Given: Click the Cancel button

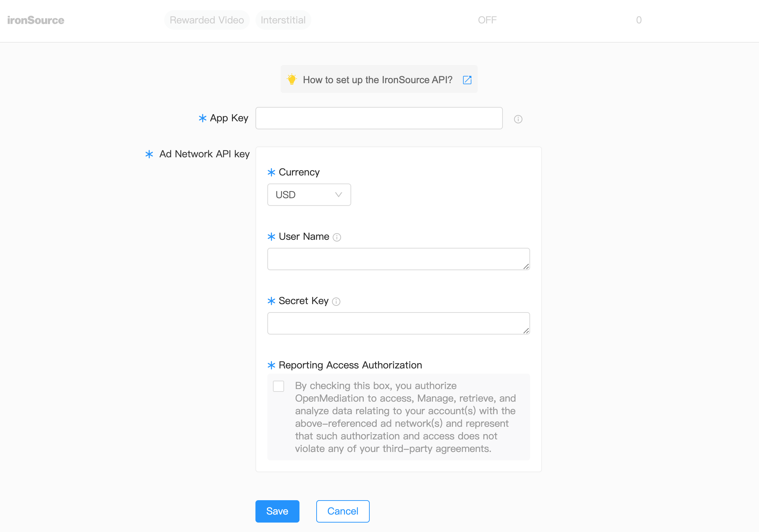Looking at the screenshot, I should (342, 511).
